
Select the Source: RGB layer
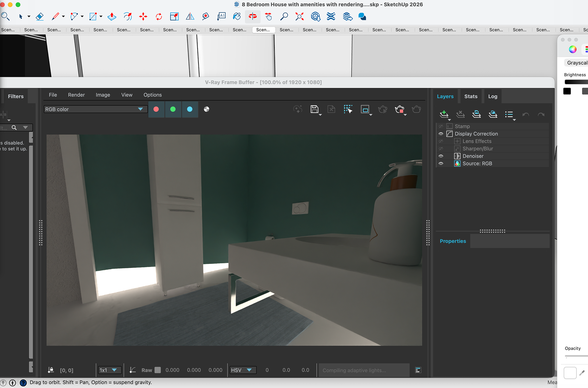(477, 164)
